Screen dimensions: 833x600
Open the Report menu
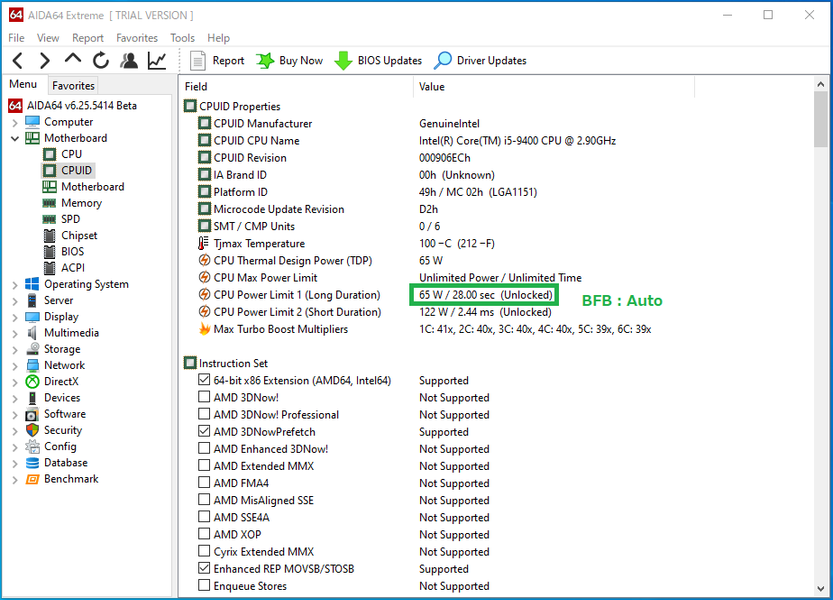point(88,38)
